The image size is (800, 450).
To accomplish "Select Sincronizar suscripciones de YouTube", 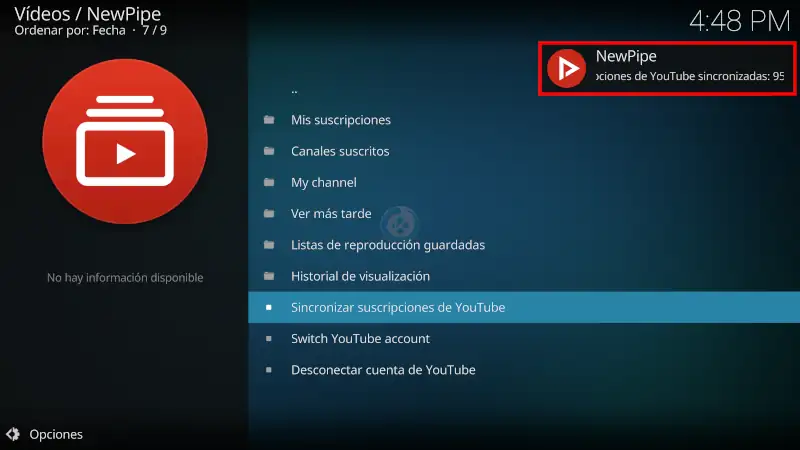I will point(524,307).
